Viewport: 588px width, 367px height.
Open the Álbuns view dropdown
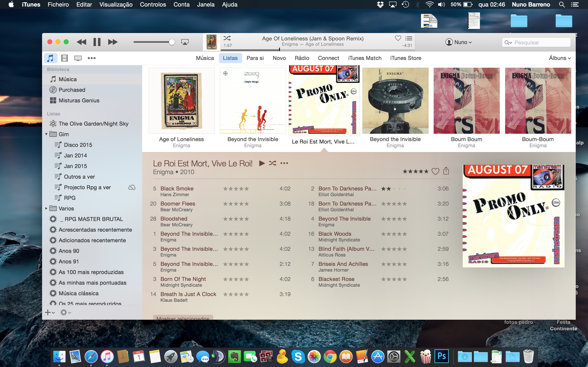click(x=560, y=58)
